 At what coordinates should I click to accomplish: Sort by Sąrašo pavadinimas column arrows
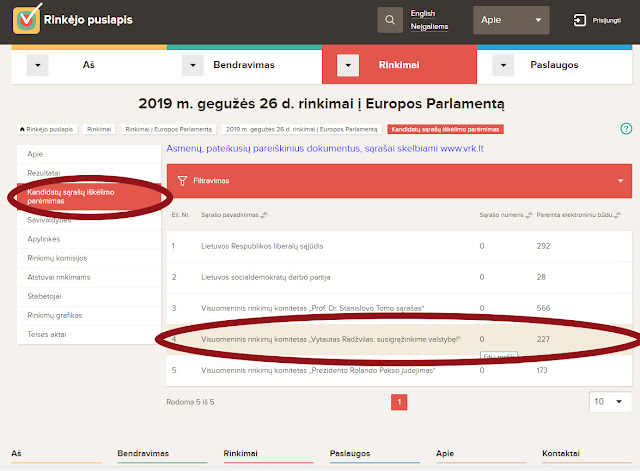(264, 215)
